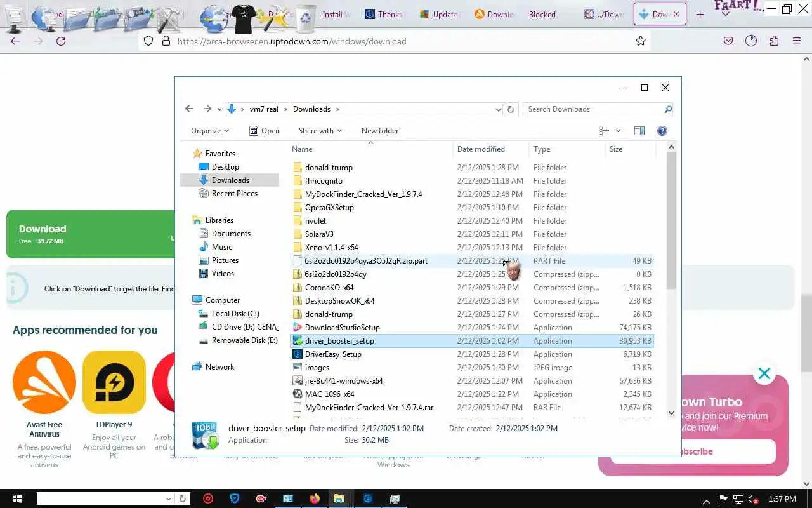The height and width of the screenshot is (508, 812).
Task: Dismiss the Uptodown Turbo popup
Action: [764, 373]
